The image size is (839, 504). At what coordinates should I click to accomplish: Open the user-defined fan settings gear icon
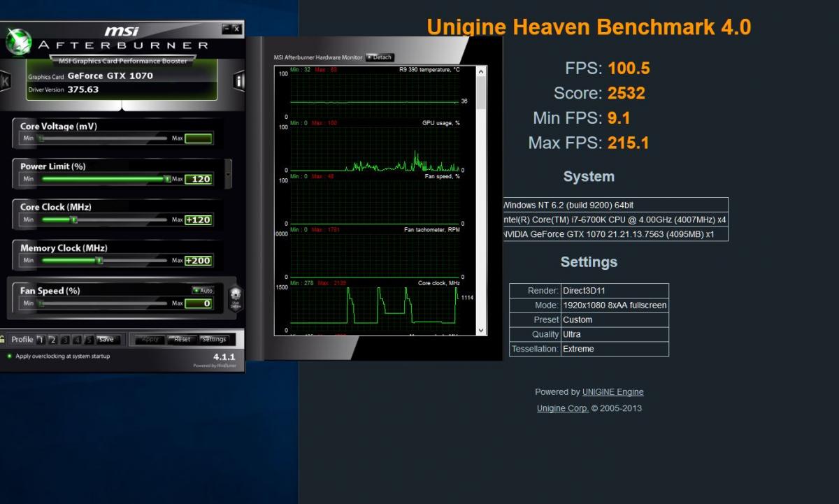pos(236,298)
